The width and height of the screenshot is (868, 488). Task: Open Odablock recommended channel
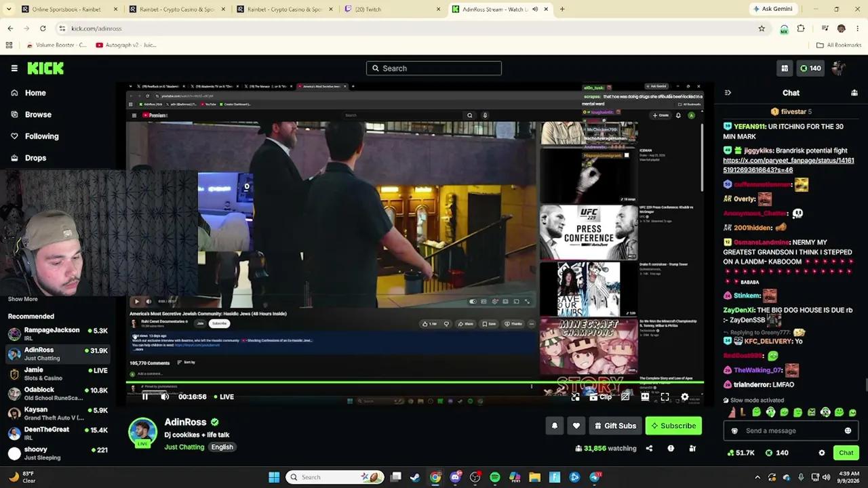pyautogui.click(x=58, y=393)
